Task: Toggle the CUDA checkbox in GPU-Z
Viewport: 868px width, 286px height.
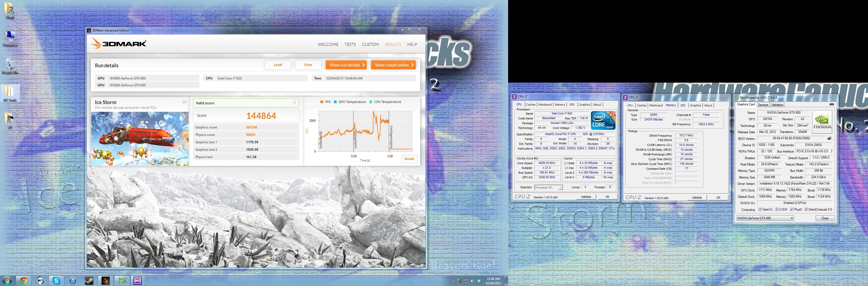Action: pos(777,209)
